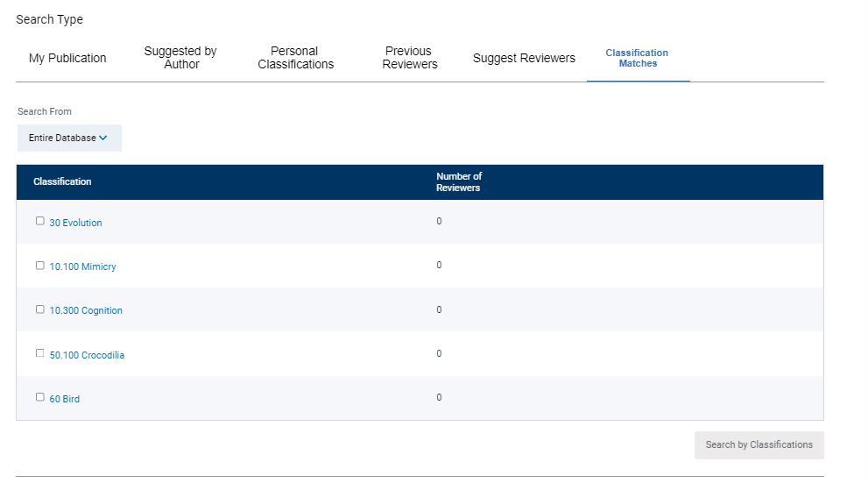Tick the 30 Evolution checkbox
The image size is (868, 483).
(40, 221)
